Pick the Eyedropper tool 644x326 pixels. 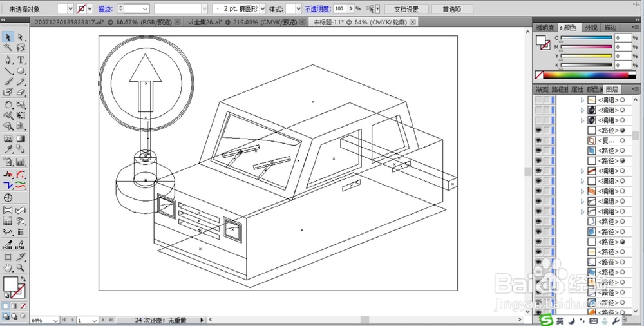(x=8, y=149)
